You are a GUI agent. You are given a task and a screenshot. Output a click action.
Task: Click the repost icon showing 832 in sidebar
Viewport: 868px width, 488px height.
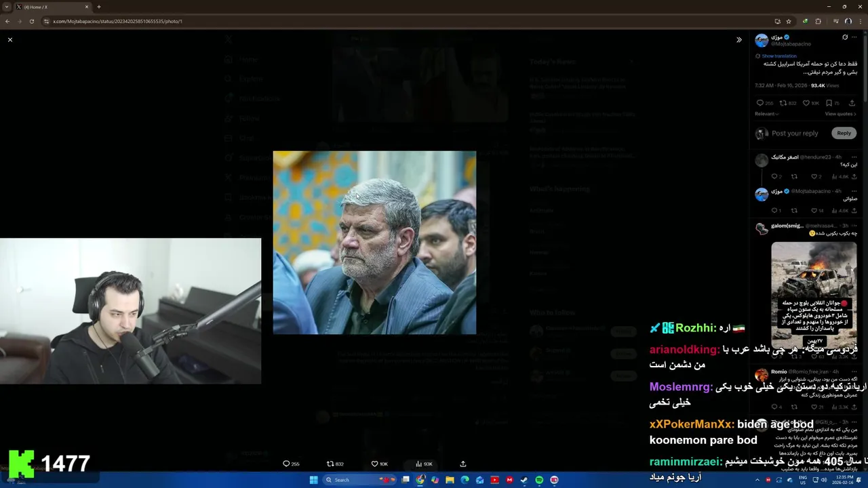coord(783,103)
